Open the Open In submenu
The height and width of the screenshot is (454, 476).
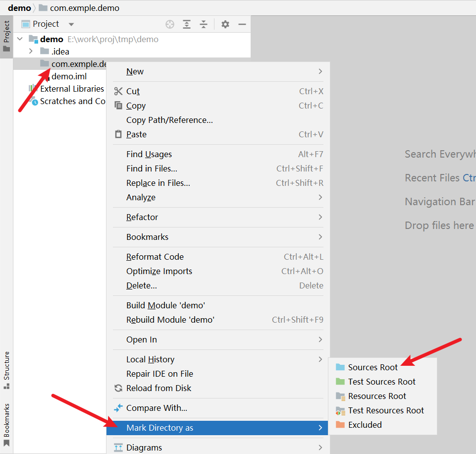(218, 340)
